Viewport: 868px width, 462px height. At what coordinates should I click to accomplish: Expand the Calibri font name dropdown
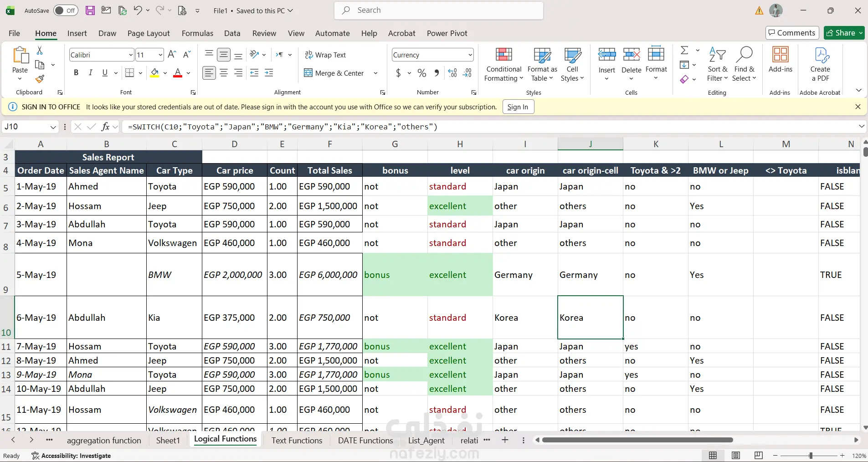(x=131, y=55)
